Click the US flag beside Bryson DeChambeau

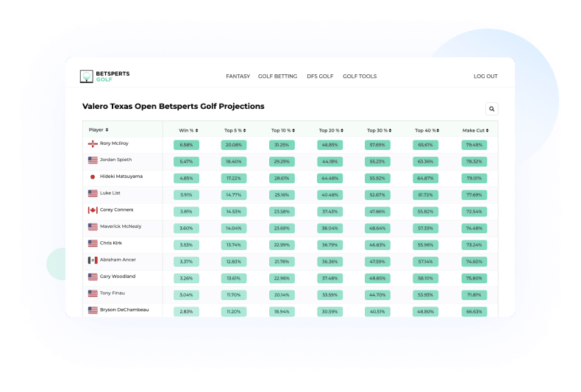click(x=93, y=310)
